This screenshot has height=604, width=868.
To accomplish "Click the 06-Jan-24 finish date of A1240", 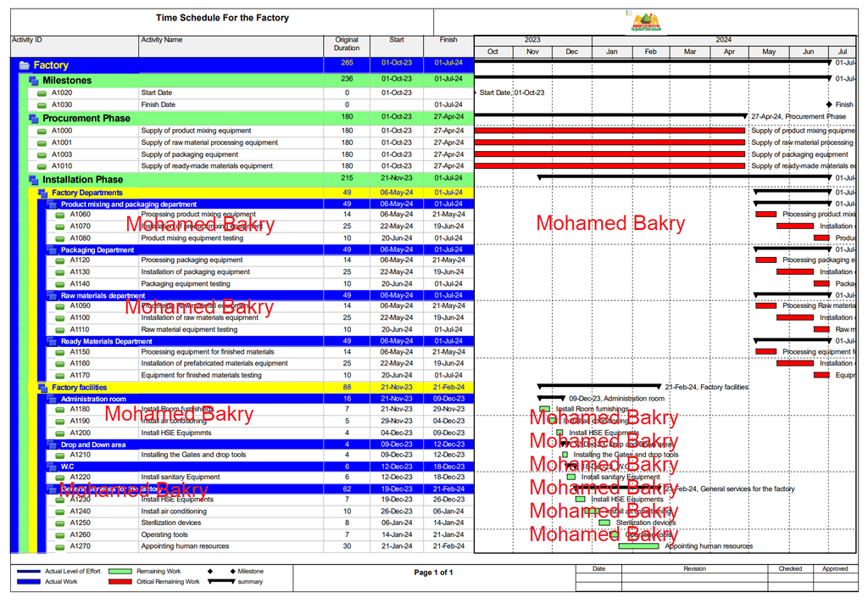I will pyautogui.click(x=449, y=512).
